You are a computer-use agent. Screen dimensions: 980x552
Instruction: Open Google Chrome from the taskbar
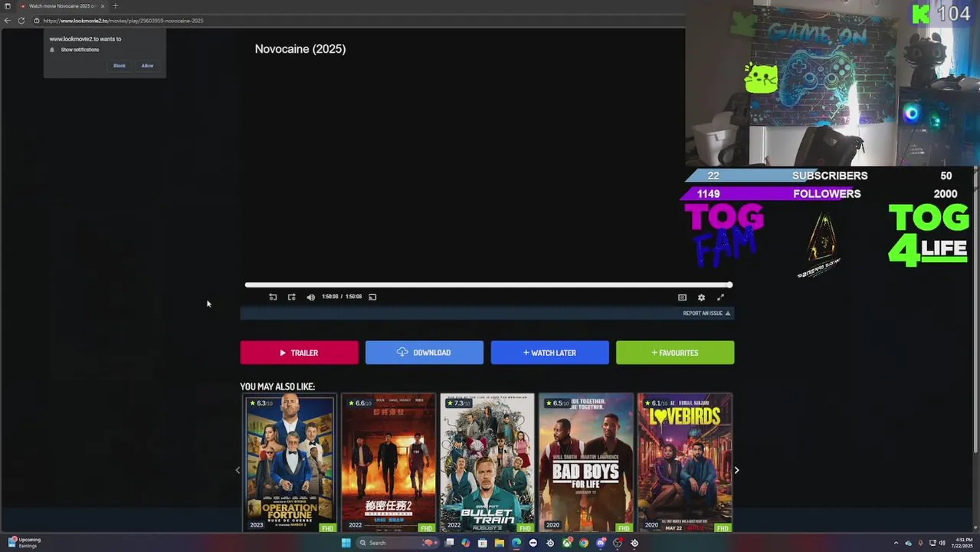(584, 543)
